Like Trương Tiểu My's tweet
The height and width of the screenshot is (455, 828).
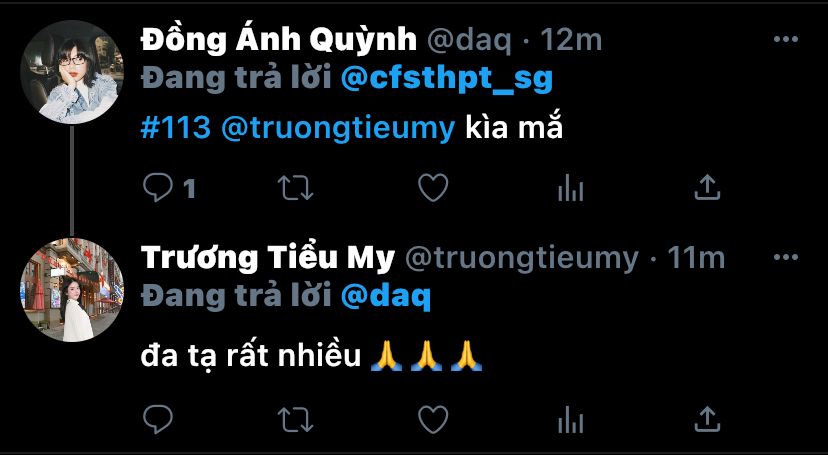click(x=433, y=420)
